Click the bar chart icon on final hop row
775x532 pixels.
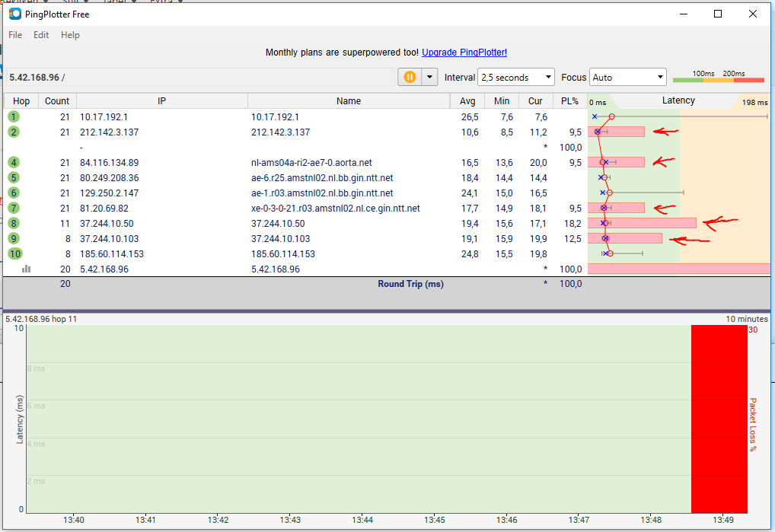[26, 269]
